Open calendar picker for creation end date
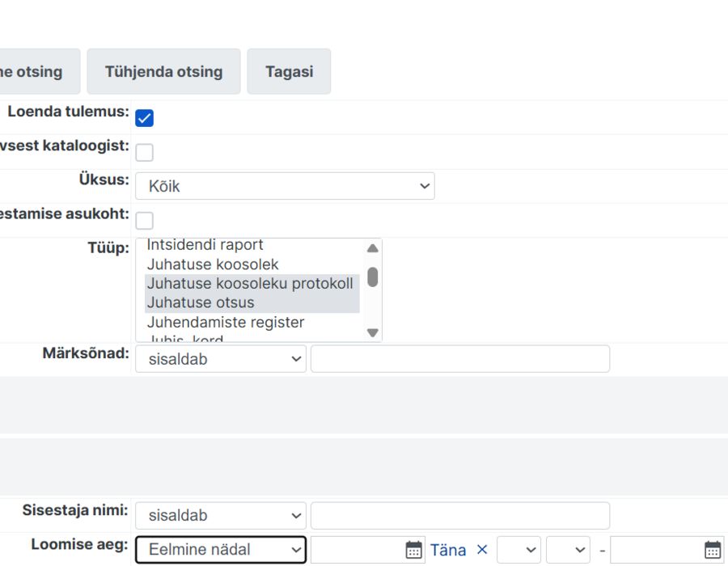 (713, 550)
